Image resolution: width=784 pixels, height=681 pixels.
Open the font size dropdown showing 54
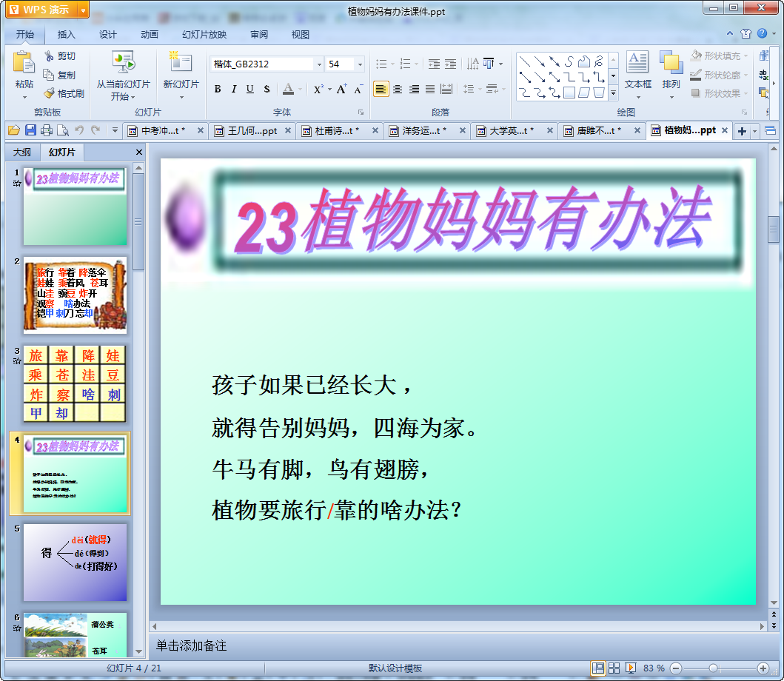pyautogui.click(x=360, y=64)
